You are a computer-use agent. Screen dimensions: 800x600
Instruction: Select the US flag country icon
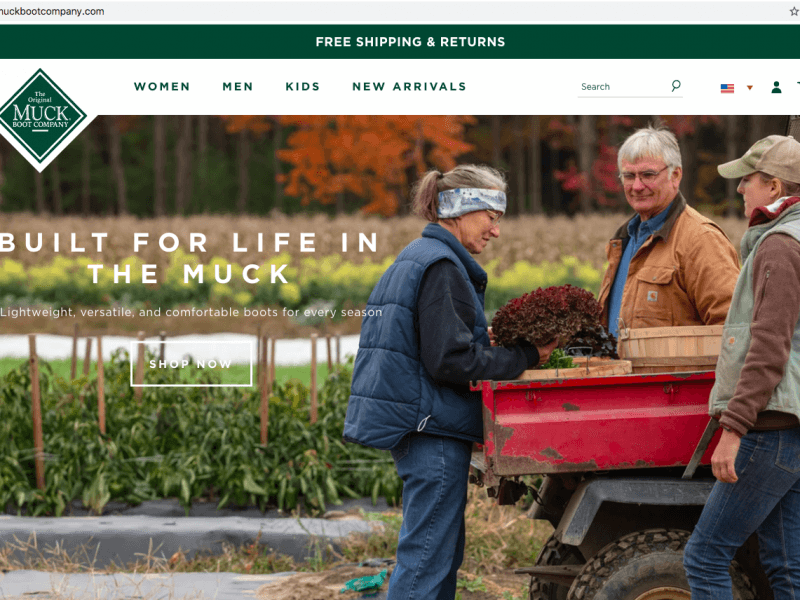[x=727, y=88]
